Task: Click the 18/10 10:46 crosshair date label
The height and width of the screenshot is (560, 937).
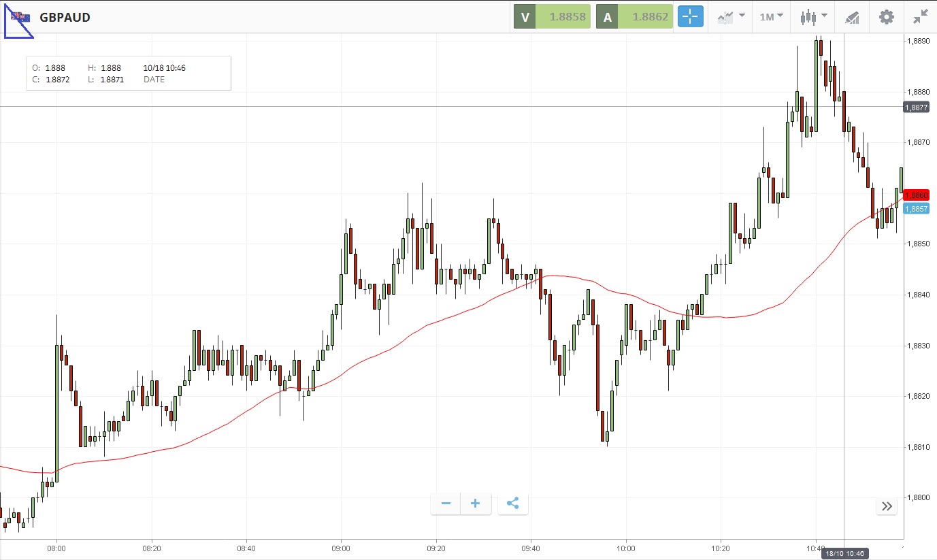Action: [843, 554]
